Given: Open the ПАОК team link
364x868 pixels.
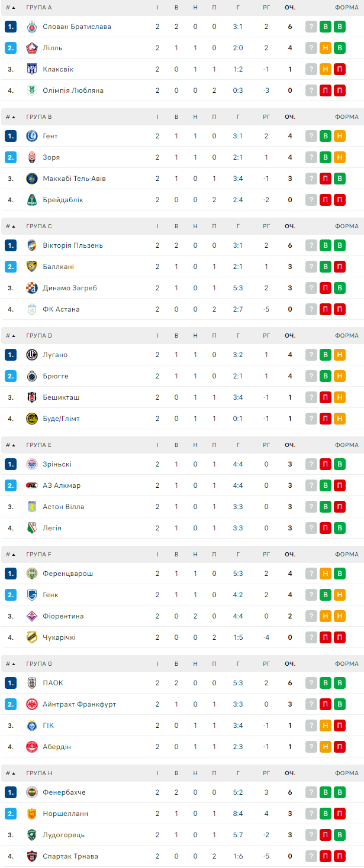Looking at the screenshot, I should [53, 683].
